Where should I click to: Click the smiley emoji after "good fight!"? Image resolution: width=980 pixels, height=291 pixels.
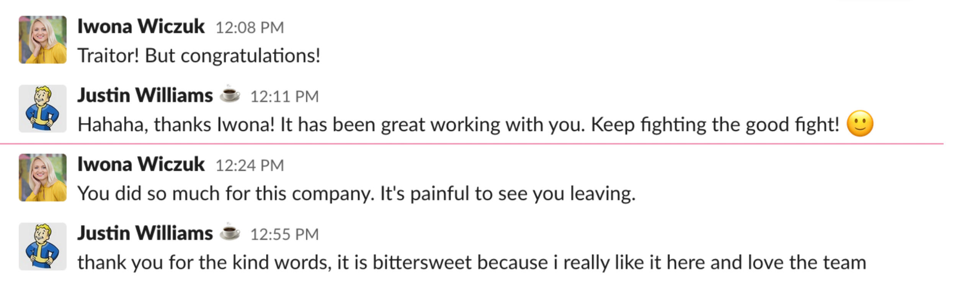tap(860, 124)
